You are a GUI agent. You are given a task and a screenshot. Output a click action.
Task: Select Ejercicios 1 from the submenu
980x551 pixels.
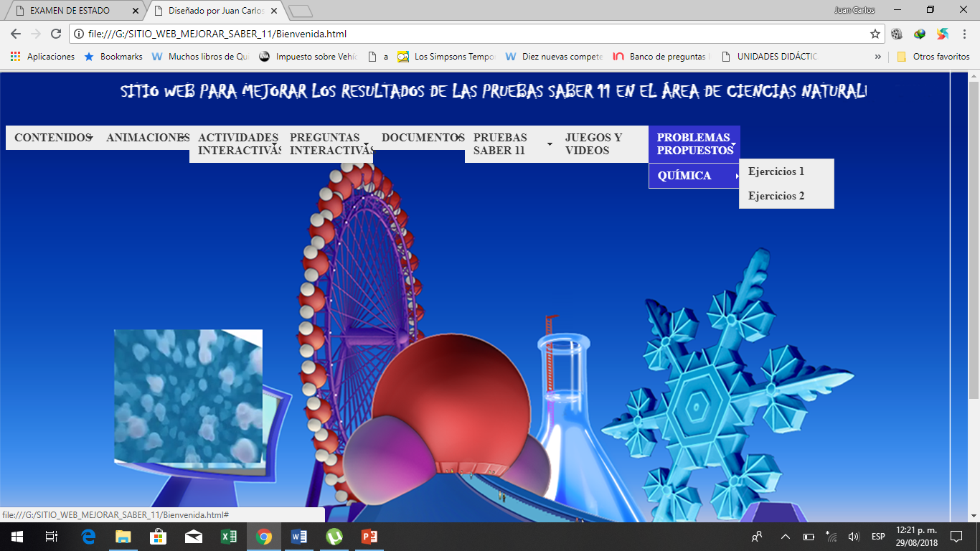[x=776, y=171]
